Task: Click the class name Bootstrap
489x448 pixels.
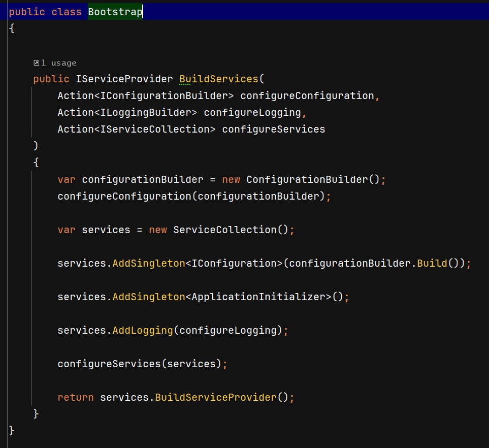Action: click(115, 12)
